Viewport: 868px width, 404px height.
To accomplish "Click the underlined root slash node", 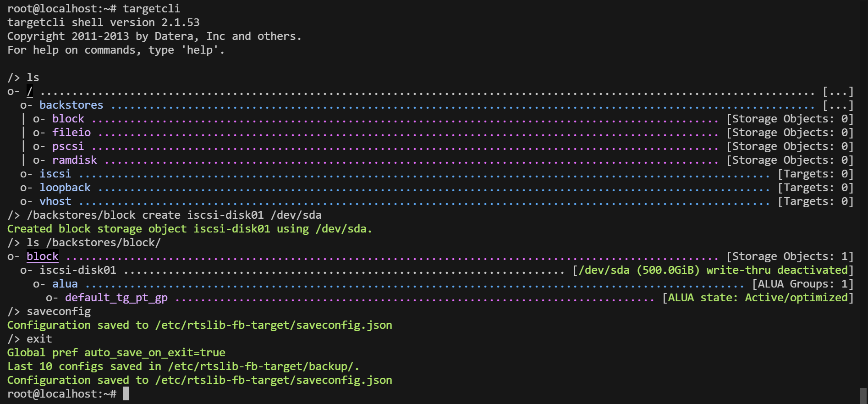I will [30, 91].
